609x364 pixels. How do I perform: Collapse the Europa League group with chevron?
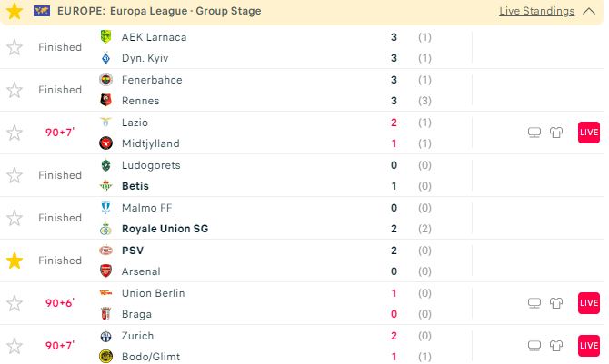[x=590, y=12]
